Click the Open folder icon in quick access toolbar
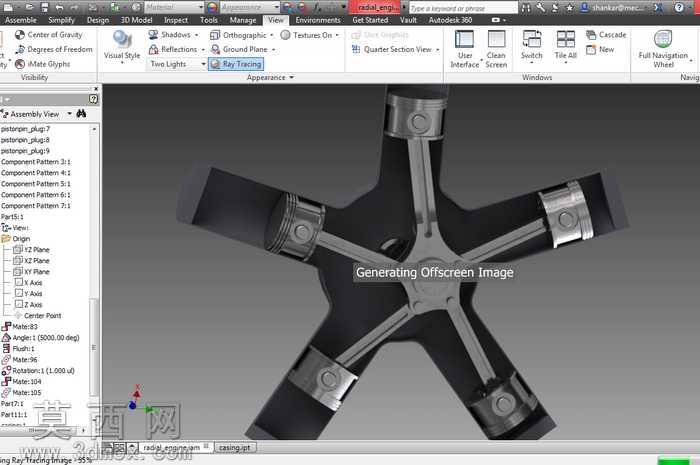Viewport: 700px width, 465px height. [x=29, y=7]
